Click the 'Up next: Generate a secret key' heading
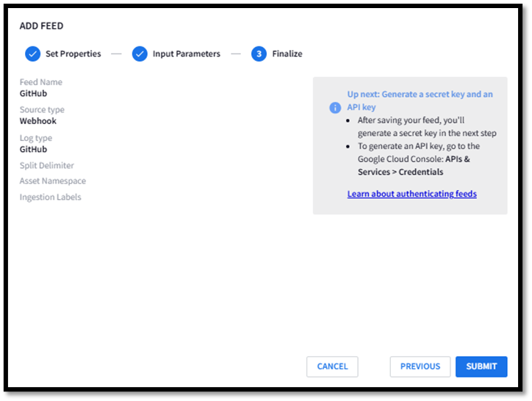 click(x=420, y=101)
